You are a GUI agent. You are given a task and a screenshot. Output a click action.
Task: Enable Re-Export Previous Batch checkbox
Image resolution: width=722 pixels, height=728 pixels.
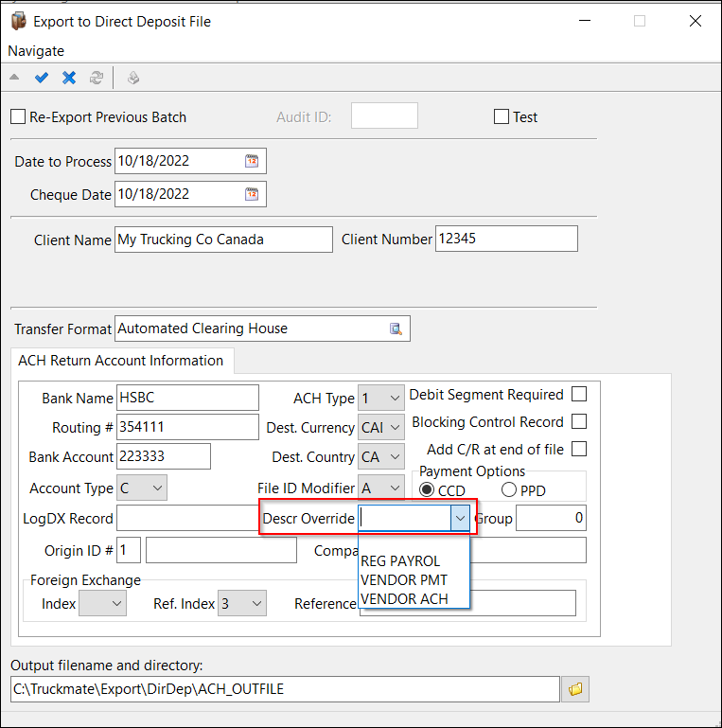click(x=18, y=117)
